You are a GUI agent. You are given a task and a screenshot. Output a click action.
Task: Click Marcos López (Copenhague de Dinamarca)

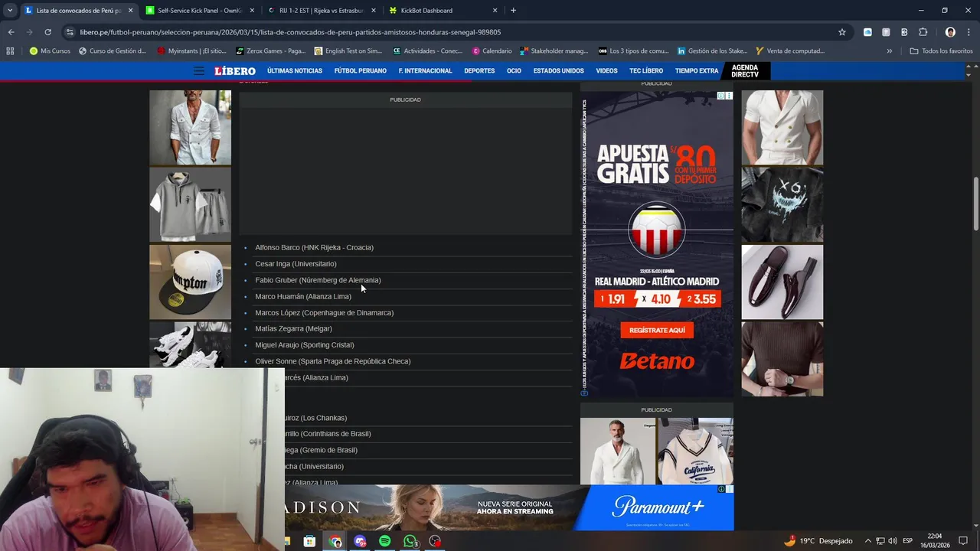pyautogui.click(x=324, y=313)
